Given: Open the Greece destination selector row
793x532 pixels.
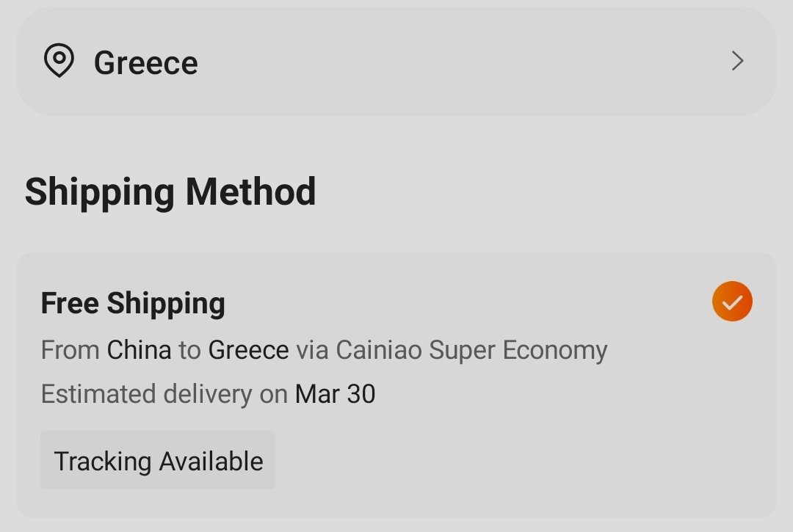Looking at the screenshot, I should [x=396, y=61].
